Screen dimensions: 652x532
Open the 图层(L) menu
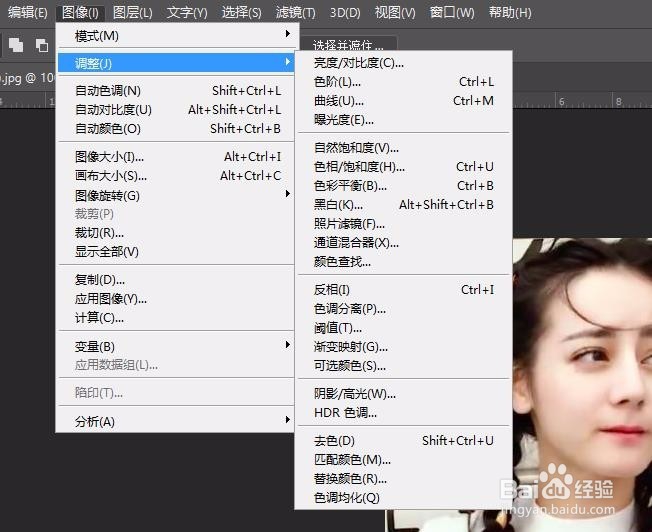pyautogui.click(x=133, y=12)
